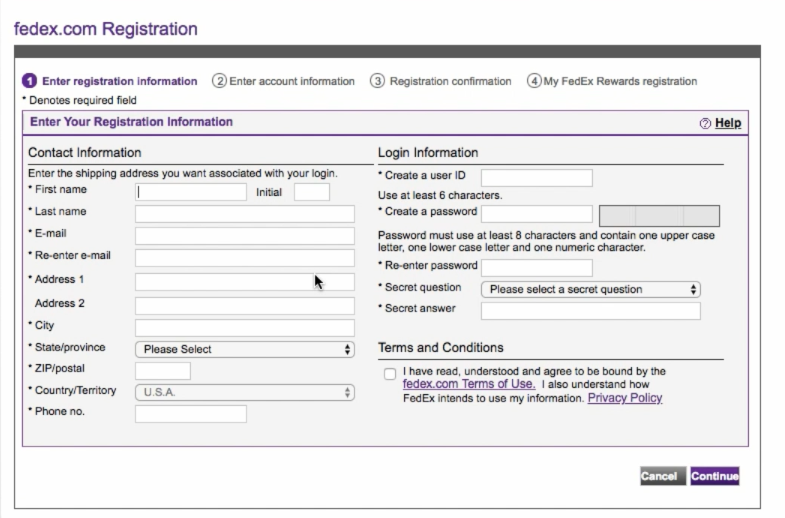The image size is (785, 518).
Task: Open the Privacy Policy link
Action: (625, 398)
